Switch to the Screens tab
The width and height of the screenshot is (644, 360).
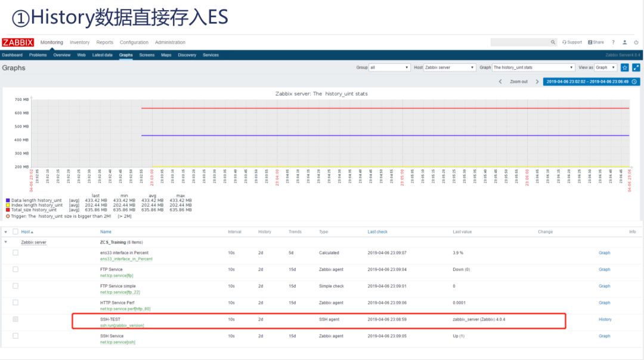pos(147,55)
